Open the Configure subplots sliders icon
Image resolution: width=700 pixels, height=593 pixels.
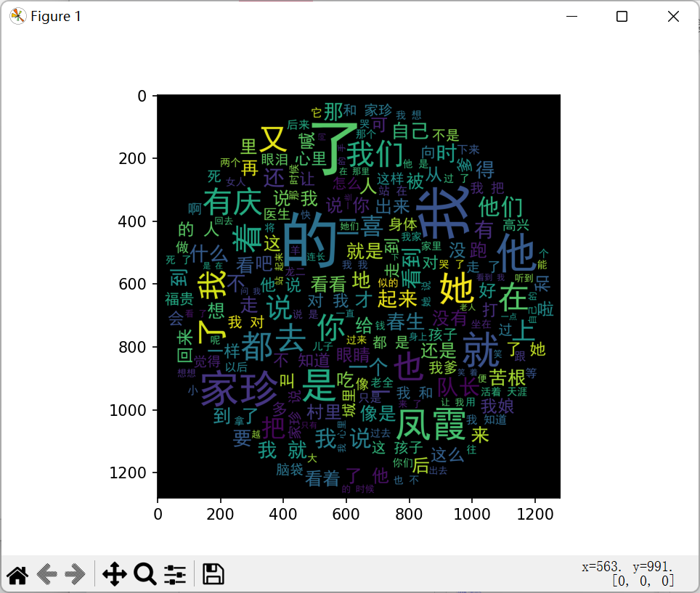pyautogui.click(x=175, y=575)
